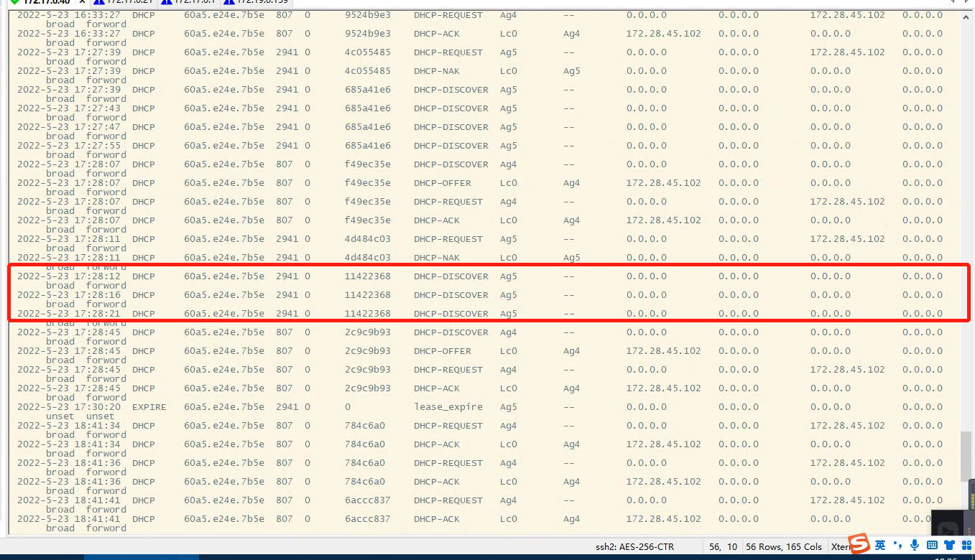Click the terminal's vertical scrollbar thumb
Screen dimensions: 975x560
(x=966, y=457)
